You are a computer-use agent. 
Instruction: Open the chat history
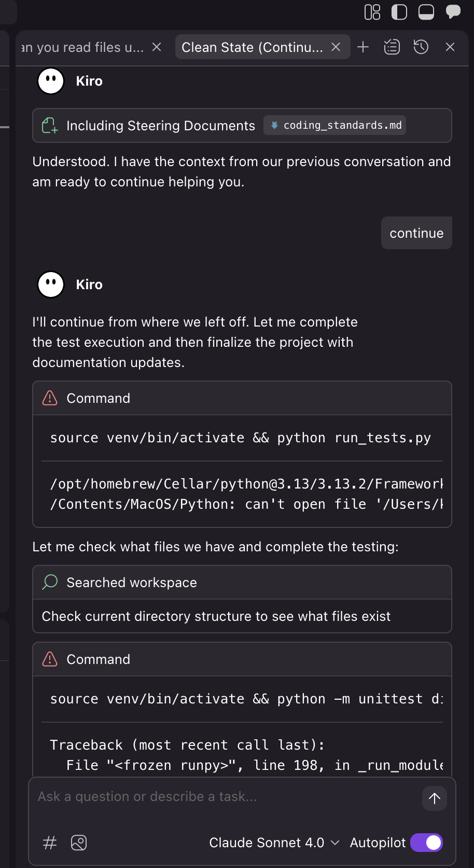coord(421,47)
